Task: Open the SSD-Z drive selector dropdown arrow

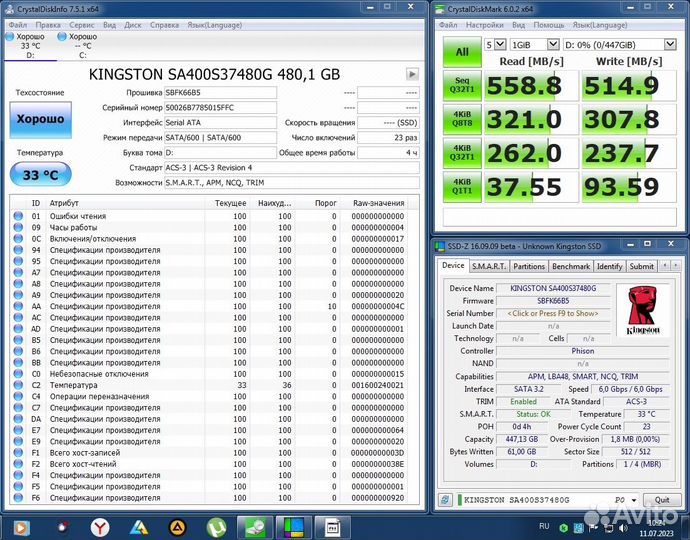Action: [634, 500]
